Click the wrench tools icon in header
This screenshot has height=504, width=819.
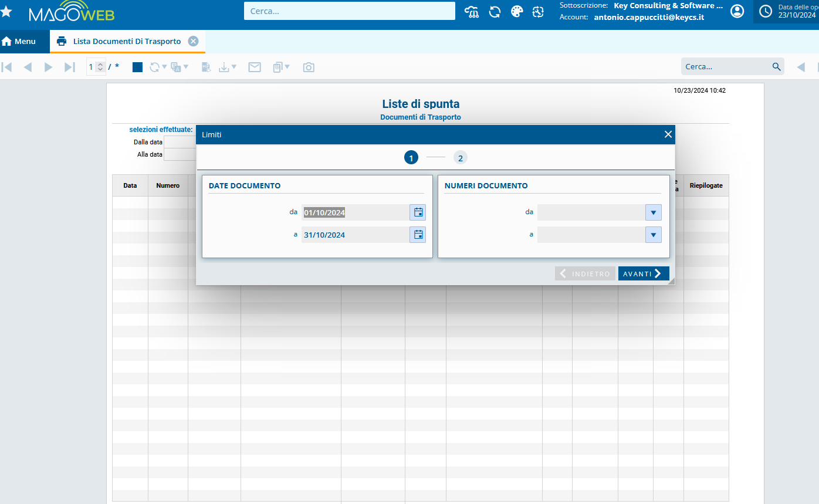point(538,12)
